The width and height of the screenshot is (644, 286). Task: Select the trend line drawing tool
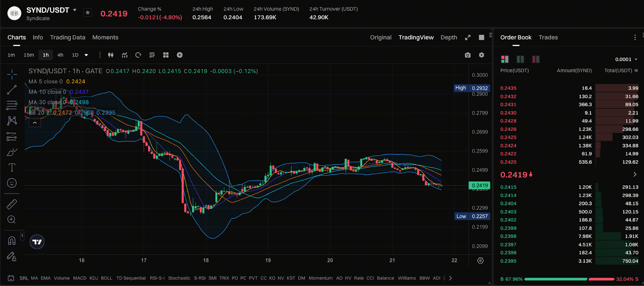(12, 90)
